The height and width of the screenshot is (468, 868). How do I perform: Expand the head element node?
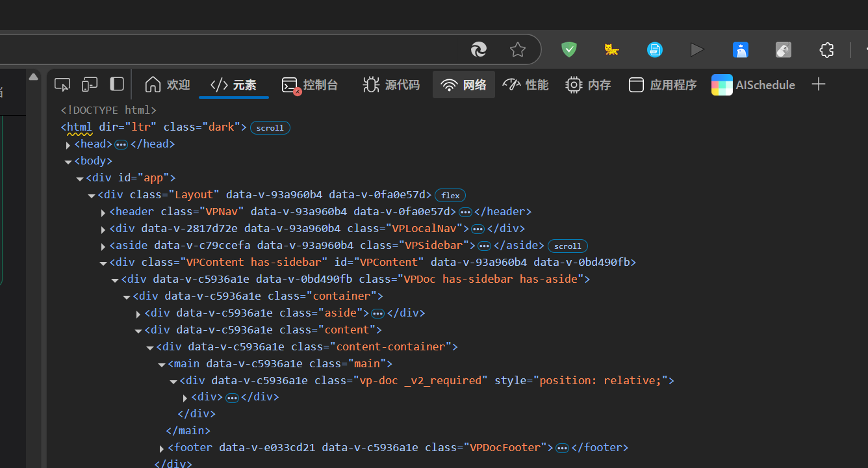(x=68, y=145)
